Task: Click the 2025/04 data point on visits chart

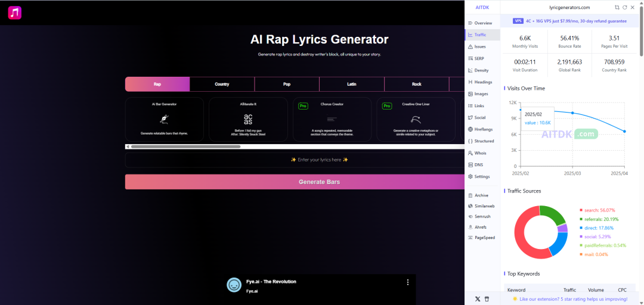Action: pos(624,132)
